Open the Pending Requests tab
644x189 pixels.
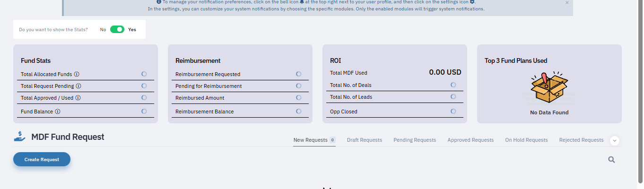click(x=415, y=140)
